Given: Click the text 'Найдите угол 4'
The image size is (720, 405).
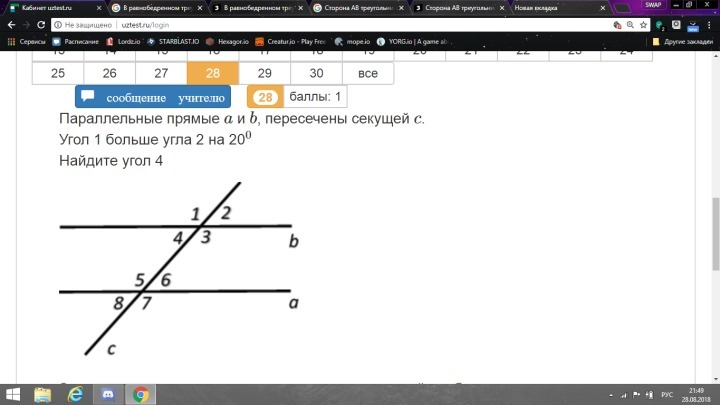Looking at the screenshot, I should coord(111,161).
